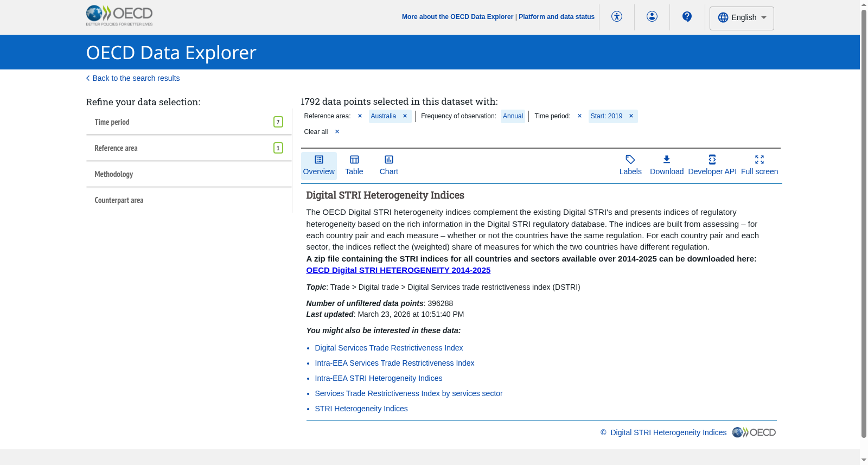The width and height of the screenshot is (868, 465).
Task: Switch to the Chart view tab
Action: pos(389,165)
